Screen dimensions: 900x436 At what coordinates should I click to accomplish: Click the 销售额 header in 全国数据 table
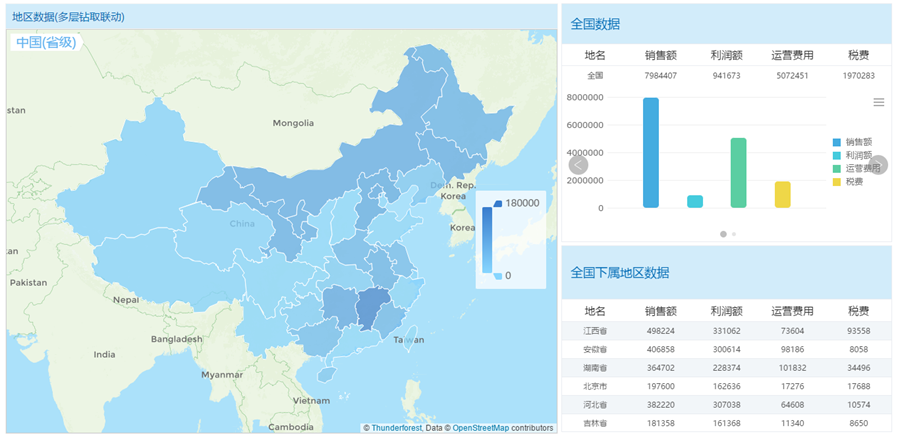pos(661,55)
